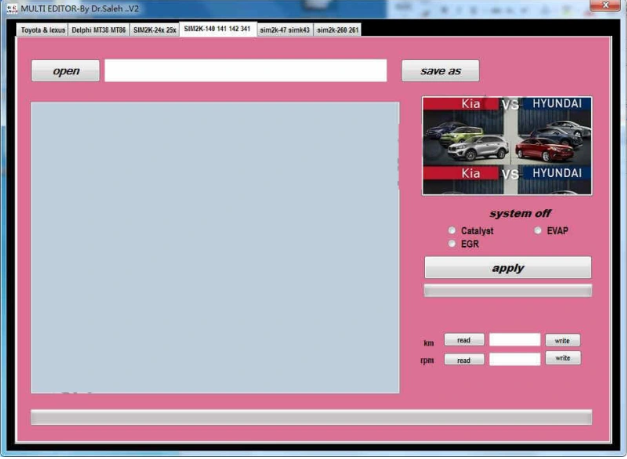Click the app icon in the title bar

[x=11, y=8]
